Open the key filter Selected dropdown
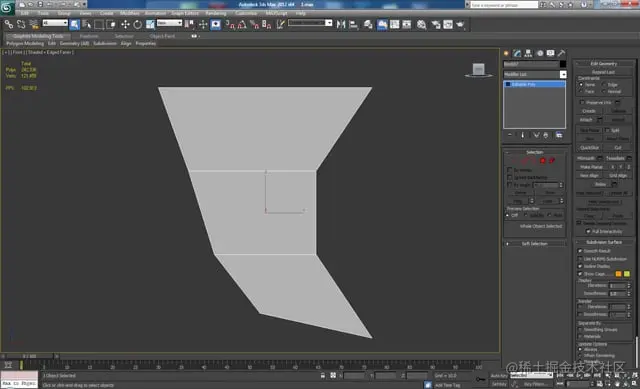Image resolution: width=640 pixels, height=389 pixels. coord(531,375)
